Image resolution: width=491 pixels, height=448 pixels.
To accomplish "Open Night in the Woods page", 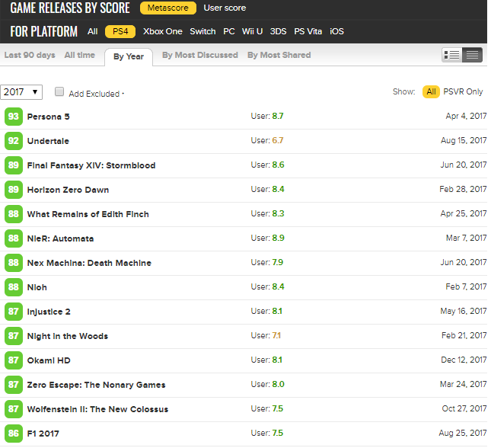I will coord(68,336).
